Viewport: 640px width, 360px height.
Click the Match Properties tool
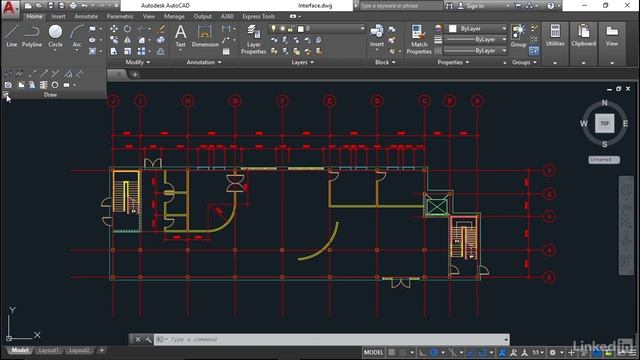[x=419, y=39]
